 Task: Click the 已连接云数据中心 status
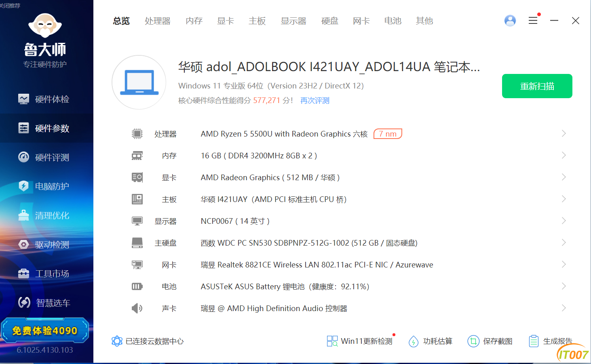tap(148, 341)
